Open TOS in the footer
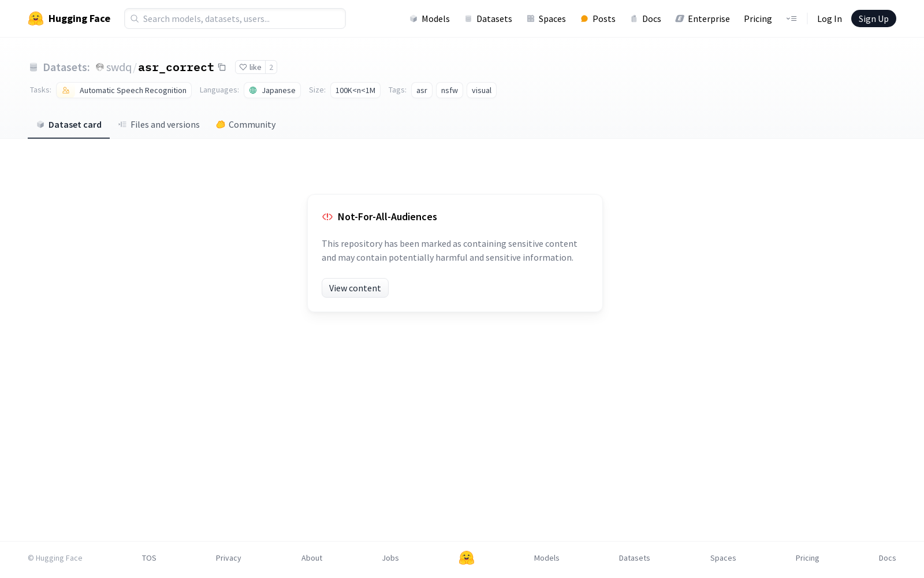 point(149,558)
